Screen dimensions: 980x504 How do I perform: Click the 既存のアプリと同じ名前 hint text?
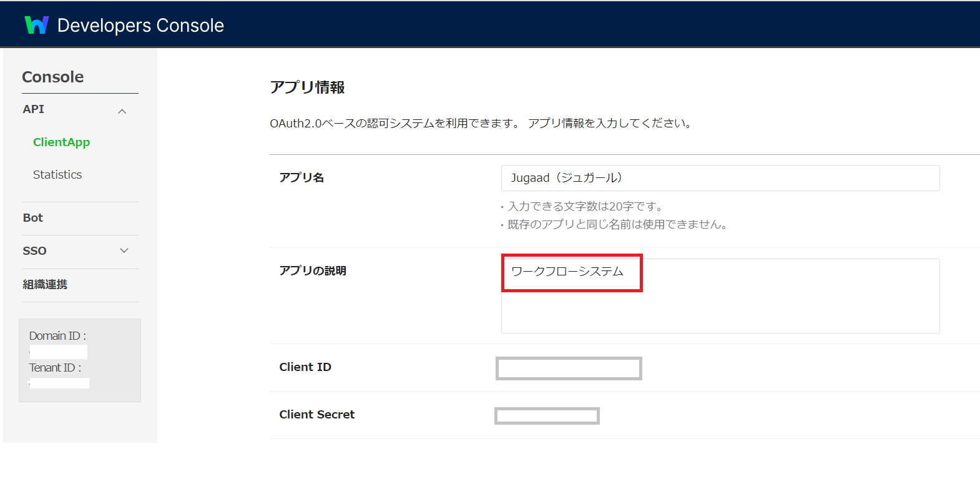(615, 225)
